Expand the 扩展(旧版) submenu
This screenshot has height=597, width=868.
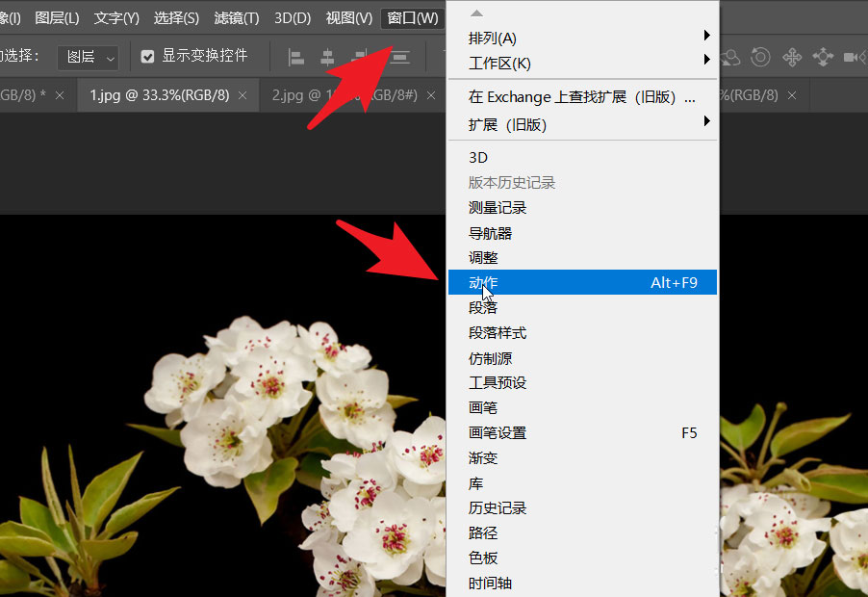(x=577, y=124)
